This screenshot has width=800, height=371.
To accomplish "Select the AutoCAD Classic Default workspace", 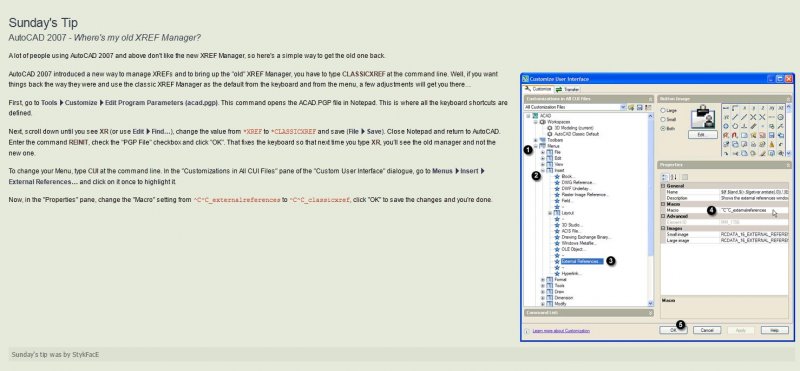I will (x=577, y=134).
